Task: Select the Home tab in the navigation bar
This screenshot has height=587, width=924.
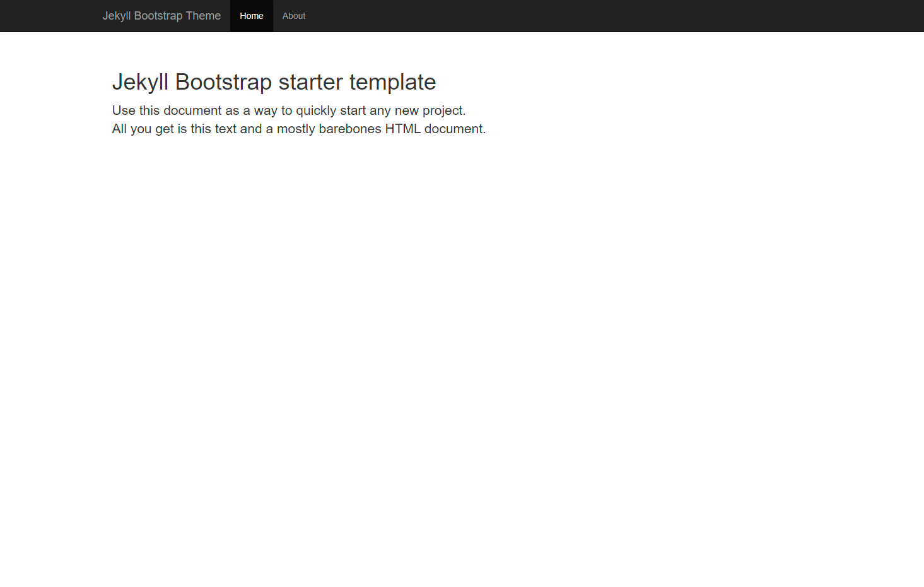Action: point(251,16)
